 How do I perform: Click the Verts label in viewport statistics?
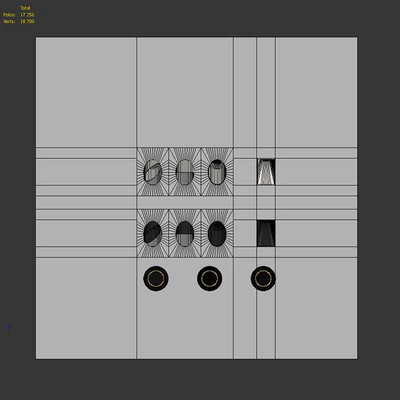click(x=9, y=21)
